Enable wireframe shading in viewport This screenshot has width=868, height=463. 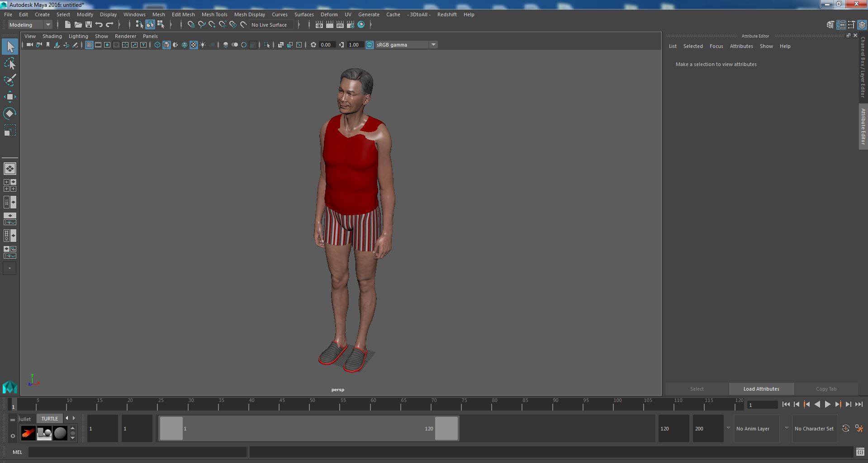coord(157,45)
